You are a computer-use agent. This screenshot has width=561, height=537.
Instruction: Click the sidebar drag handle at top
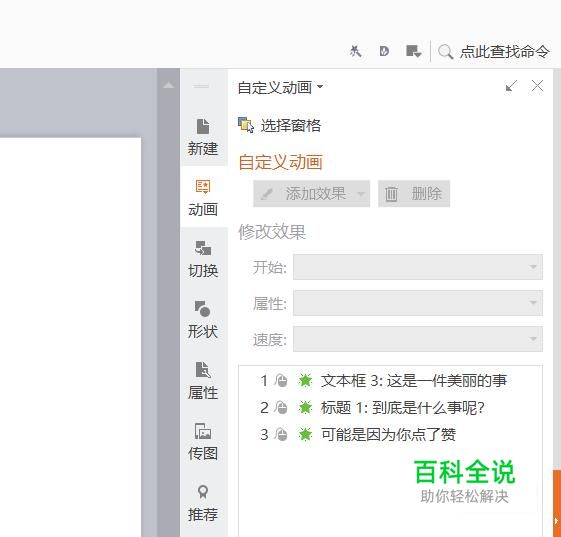pyautogui.click(x=201, y=86)
